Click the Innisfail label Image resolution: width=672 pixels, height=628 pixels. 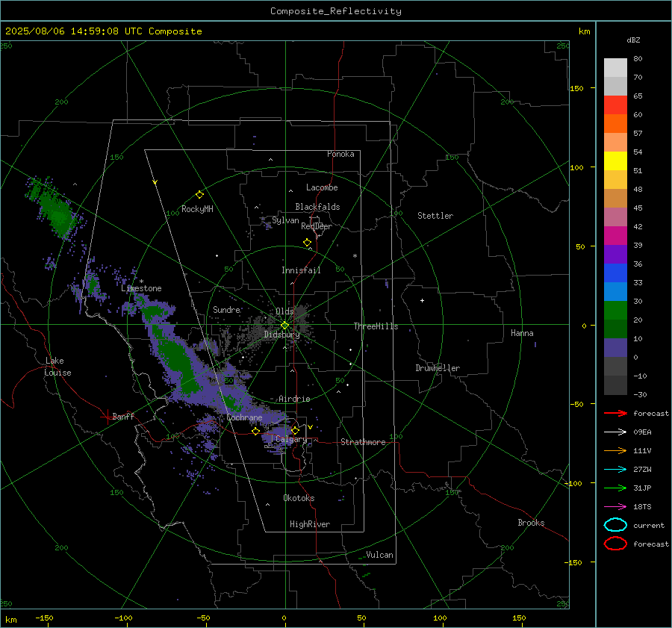coord(301,270)
